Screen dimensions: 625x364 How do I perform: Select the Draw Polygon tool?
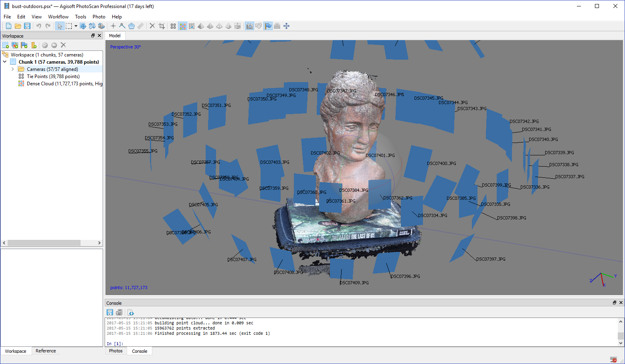(x=131, y=26)
